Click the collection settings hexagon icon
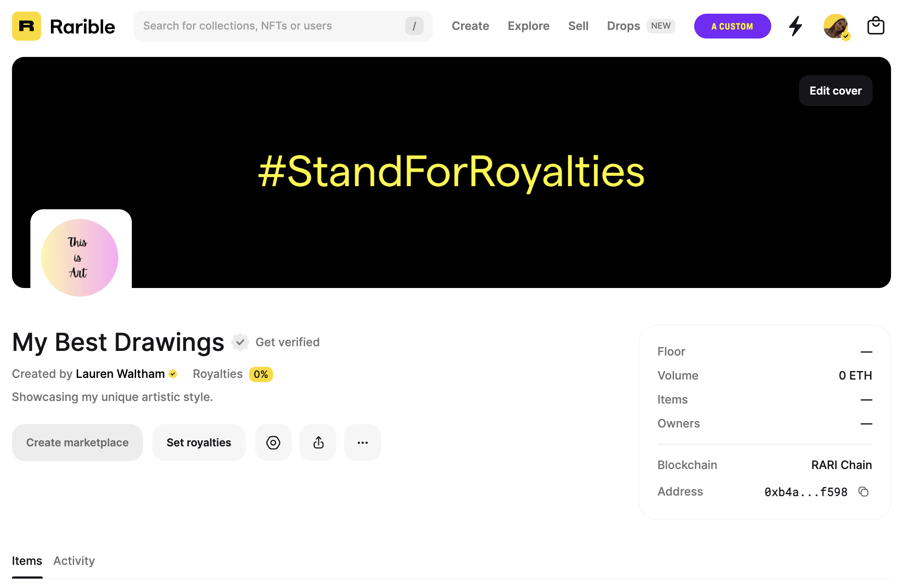Image resolution: width=915 pixels, height=588 pixels. (x=273, y=442)
